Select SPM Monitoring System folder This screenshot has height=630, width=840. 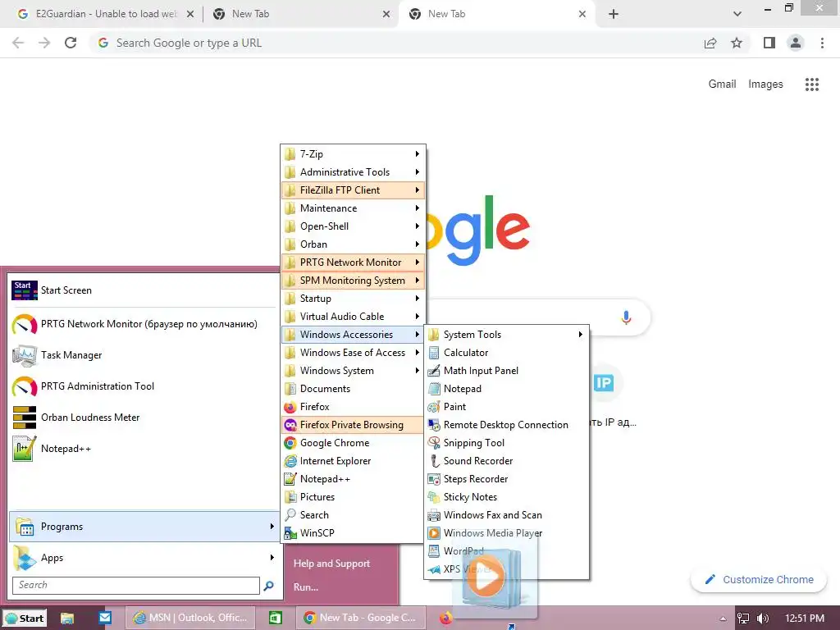pyautogui.click(x=353, y=281)
